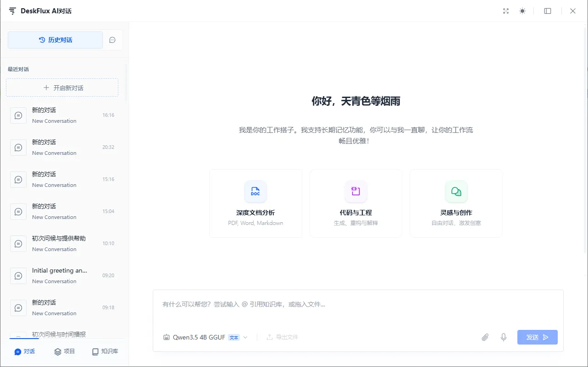This screenshot has height=367, width=588.
Task: Click the 最近对话 section label
Action: (x=18, y=69)
